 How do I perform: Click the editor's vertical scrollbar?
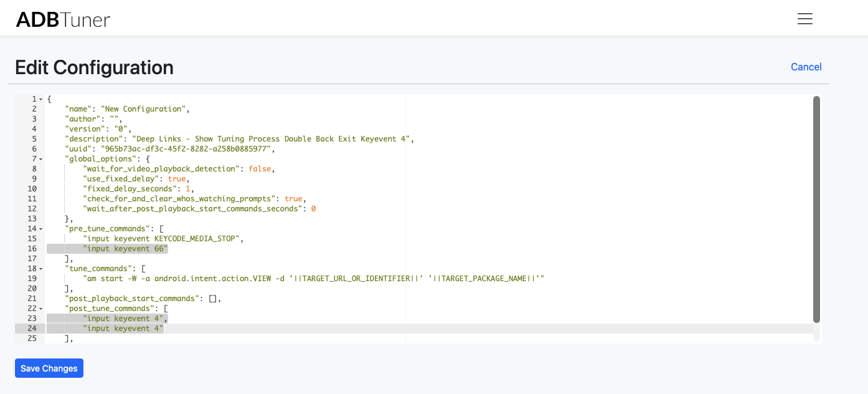tap(816, 209)
